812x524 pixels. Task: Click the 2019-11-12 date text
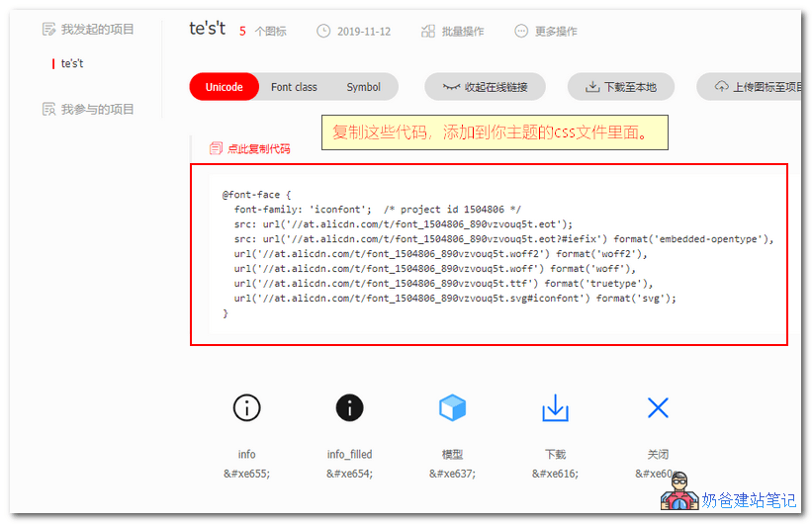tap(364, 32)
